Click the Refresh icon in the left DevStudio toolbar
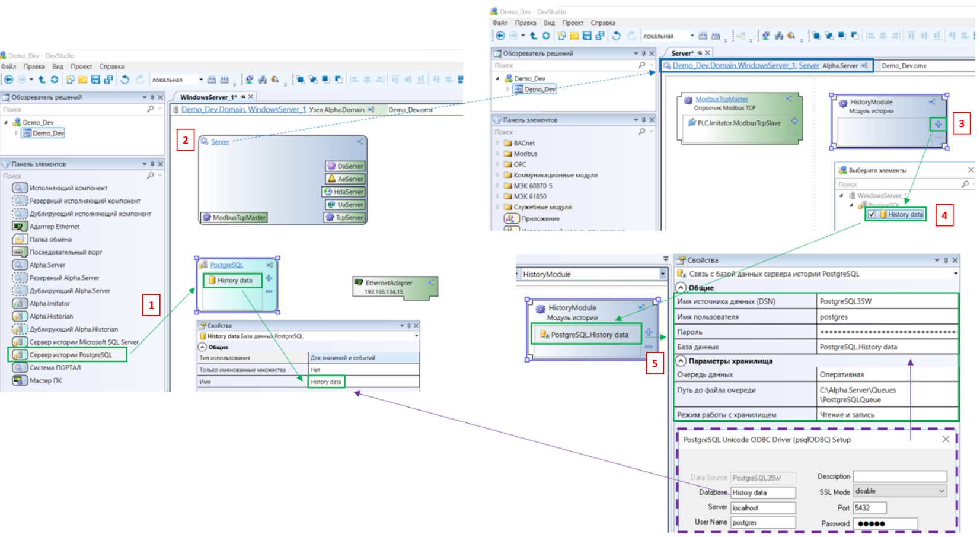Viewport: 980px width, 537px height. coord(55,80)
